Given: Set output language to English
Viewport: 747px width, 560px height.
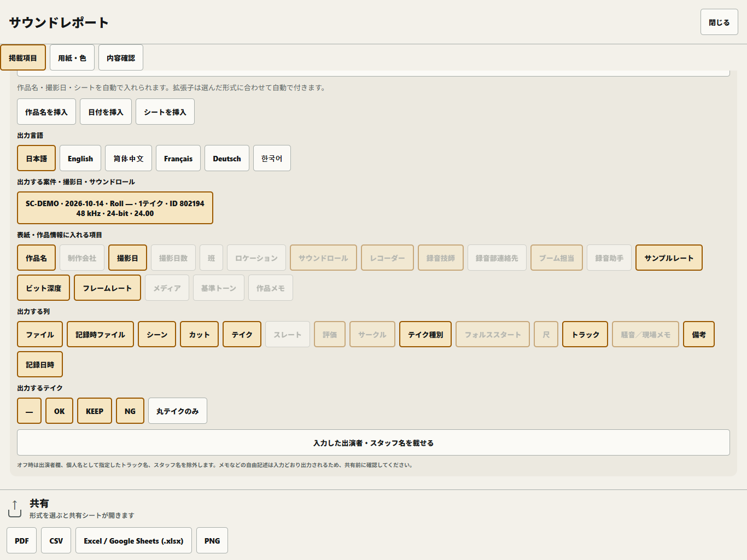Looking at the screenshot, I should pos(80,158).
